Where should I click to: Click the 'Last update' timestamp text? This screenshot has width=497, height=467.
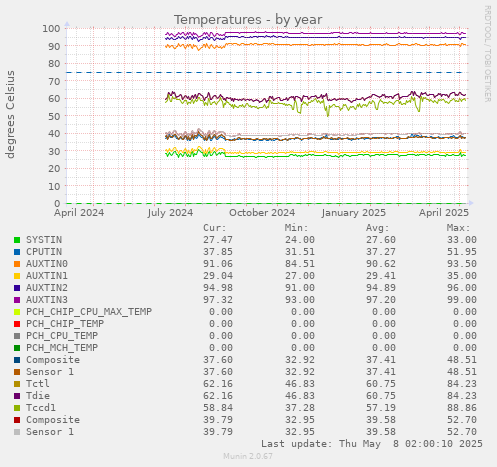click(372, 444)
